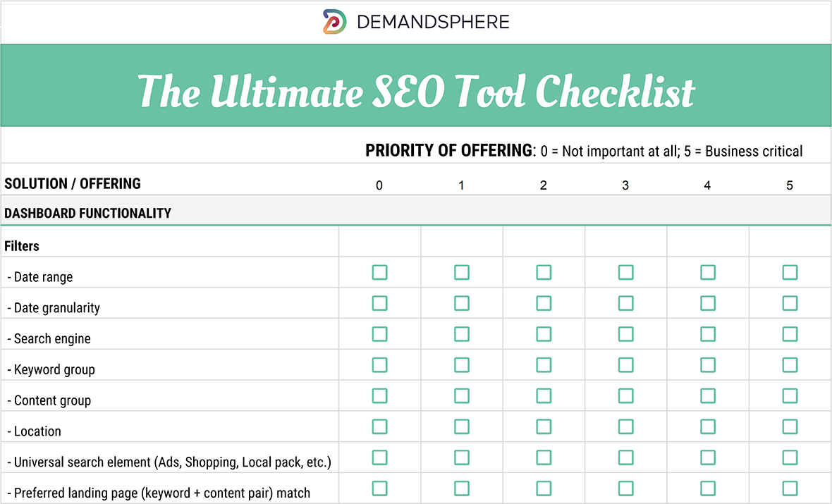Image resolution: width=832 pixels, height=504 pixels.
Task: Select the Filters subheading cell
Action: (22, 246)
